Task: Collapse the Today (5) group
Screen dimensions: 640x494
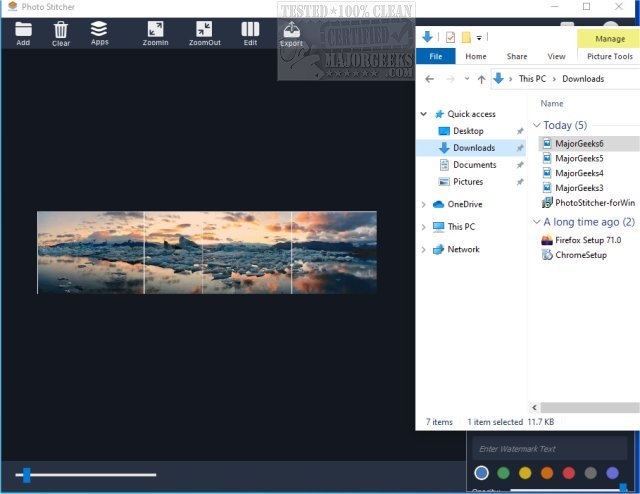Action: pos(536,126)
